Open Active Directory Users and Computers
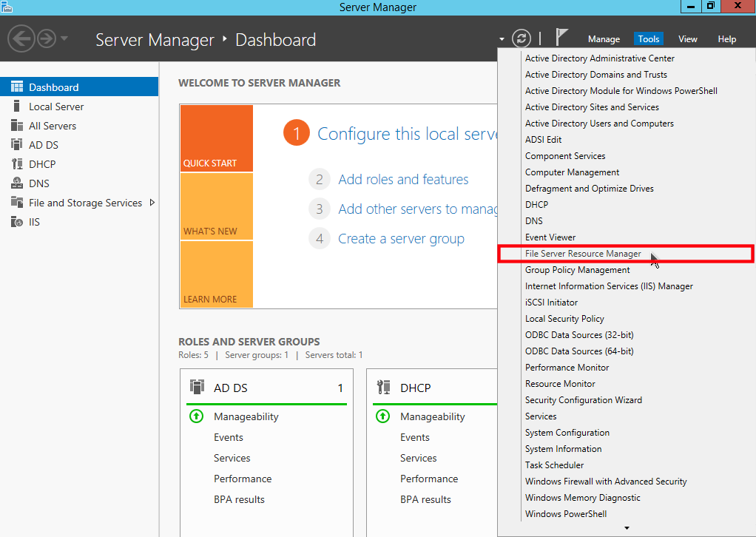The height and width of the screenshot is (537, 756). click(599, 123)
